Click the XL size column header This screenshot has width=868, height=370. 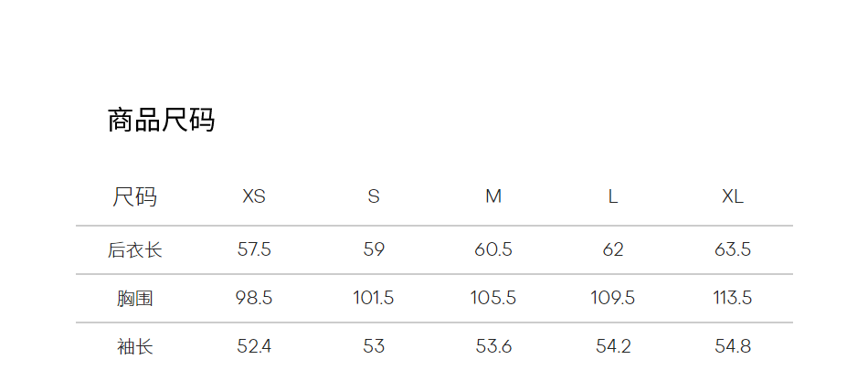coord(733,196)
